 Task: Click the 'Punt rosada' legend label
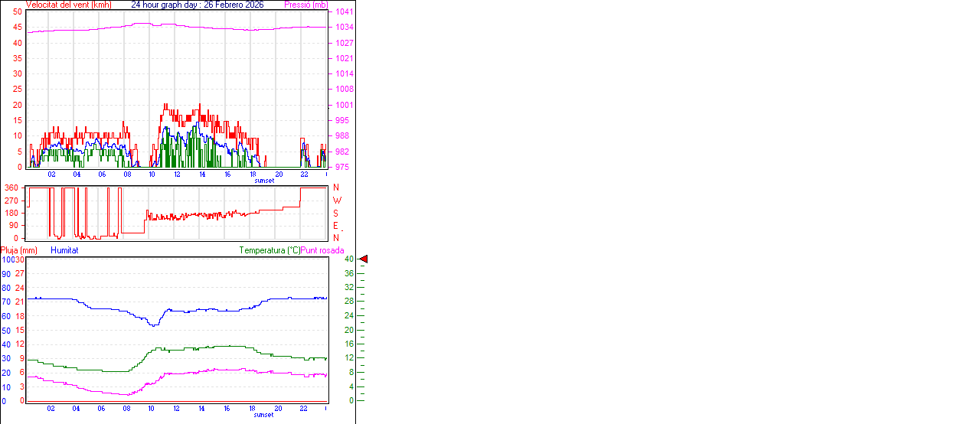(322, 250)
